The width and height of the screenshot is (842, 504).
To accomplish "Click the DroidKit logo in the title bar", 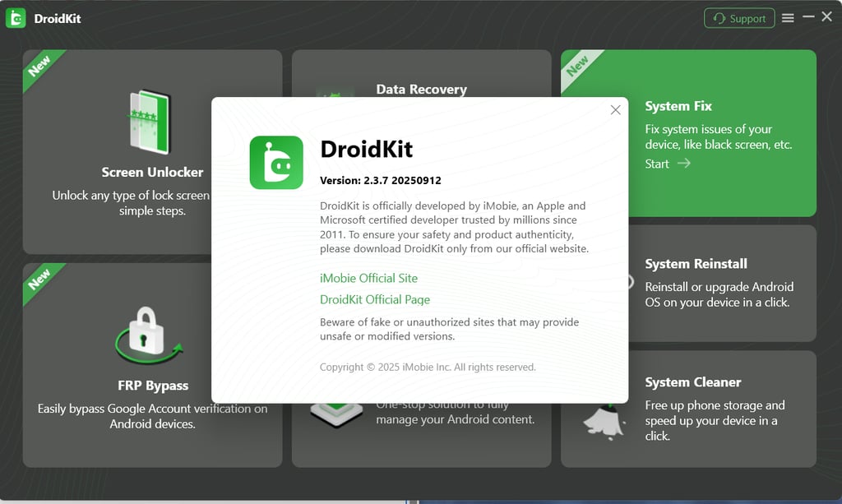I will point(16,18).
